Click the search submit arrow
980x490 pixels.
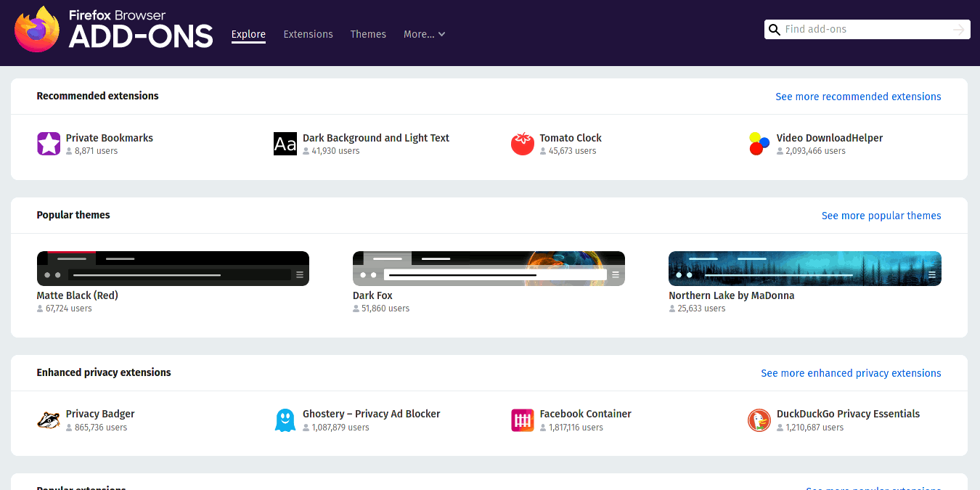point(960,29)
